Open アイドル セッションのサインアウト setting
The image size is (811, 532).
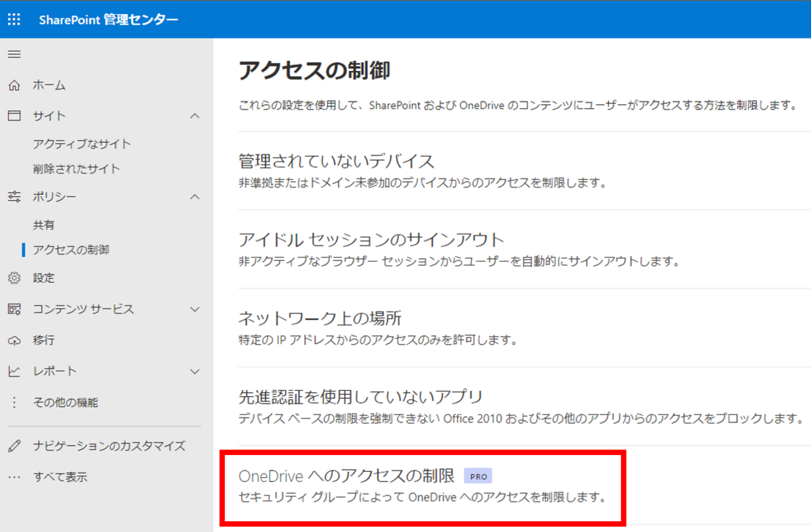372,239
